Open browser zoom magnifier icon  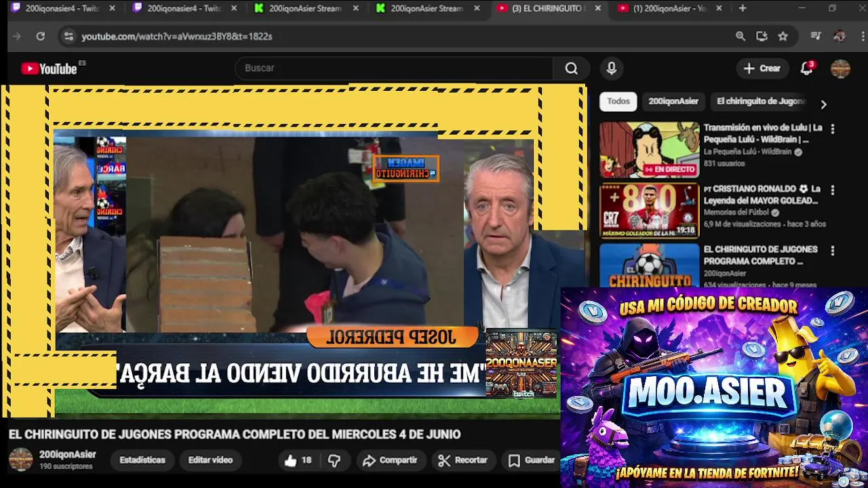pyautogui.click(x=741, y=36)
